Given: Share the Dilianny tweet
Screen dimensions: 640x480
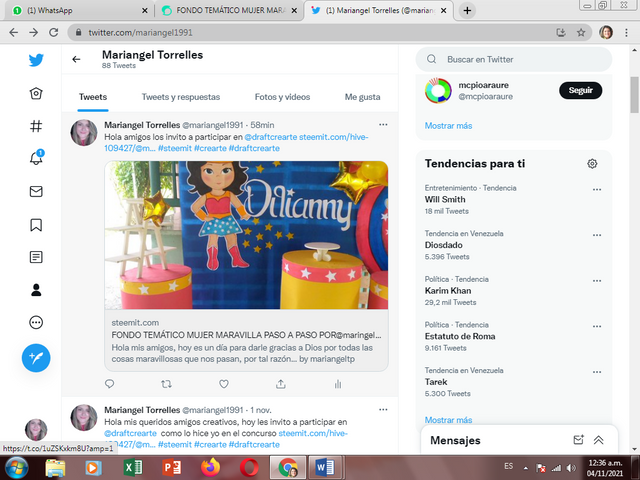Looking at the screenshot, I should coord(281,384).
